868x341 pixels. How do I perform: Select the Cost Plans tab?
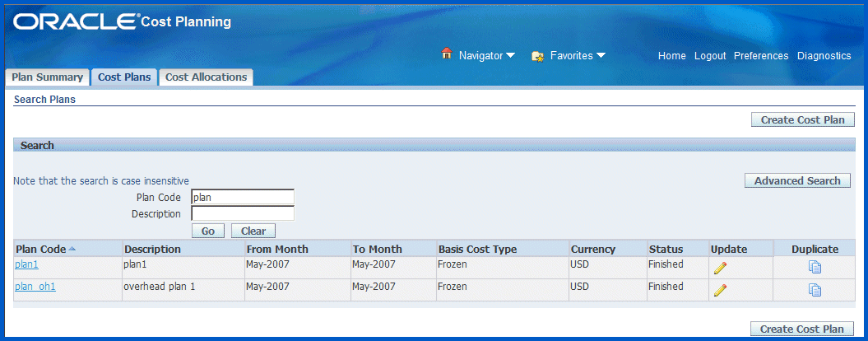[x=124, y=77]
